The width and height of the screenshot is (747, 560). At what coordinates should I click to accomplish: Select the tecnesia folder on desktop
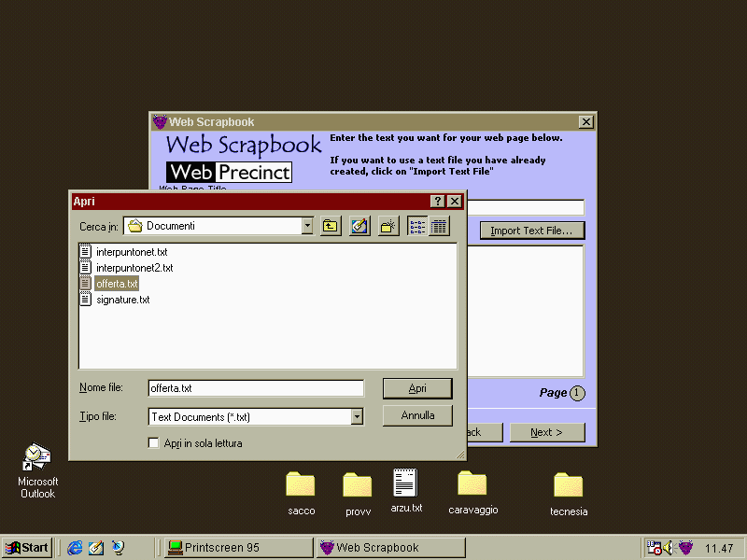point(569,495)
